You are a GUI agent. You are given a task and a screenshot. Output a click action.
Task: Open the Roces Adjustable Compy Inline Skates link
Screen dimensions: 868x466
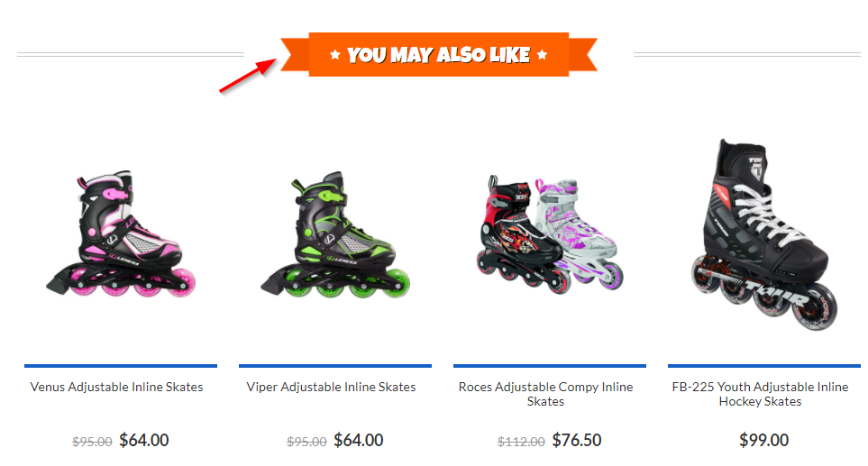[x=546, y=394]
